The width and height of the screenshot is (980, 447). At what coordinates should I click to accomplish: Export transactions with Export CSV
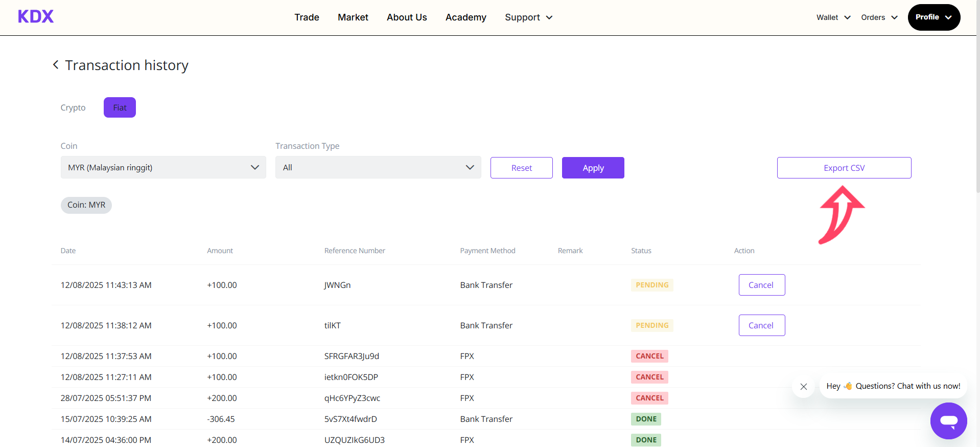pyautogui.click(x=844, y=168)
